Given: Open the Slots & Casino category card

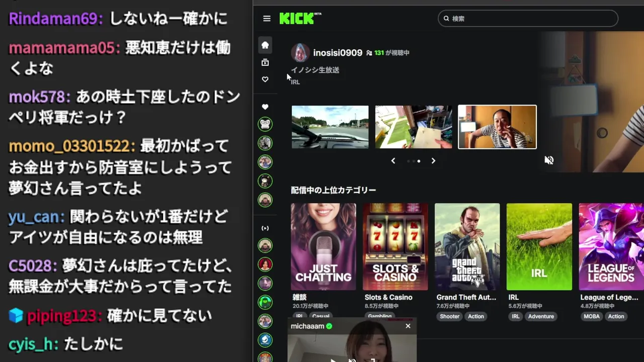Looking at the screenshot, I should [x=395, y=247].
